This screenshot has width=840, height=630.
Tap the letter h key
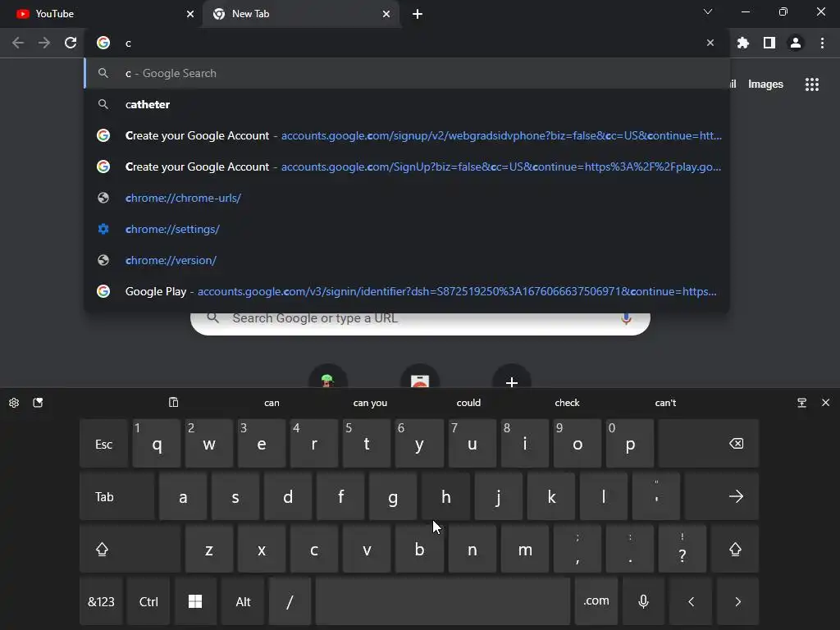[445, 496]
